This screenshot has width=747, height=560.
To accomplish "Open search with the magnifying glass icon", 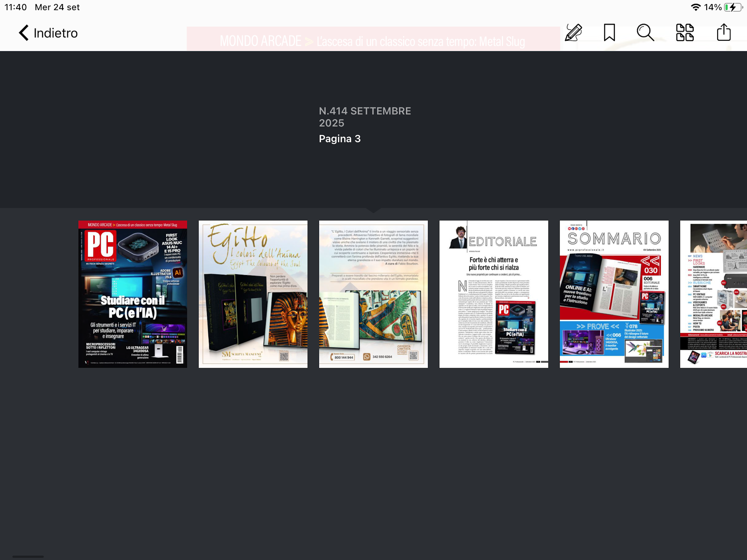I will (645, 33).
